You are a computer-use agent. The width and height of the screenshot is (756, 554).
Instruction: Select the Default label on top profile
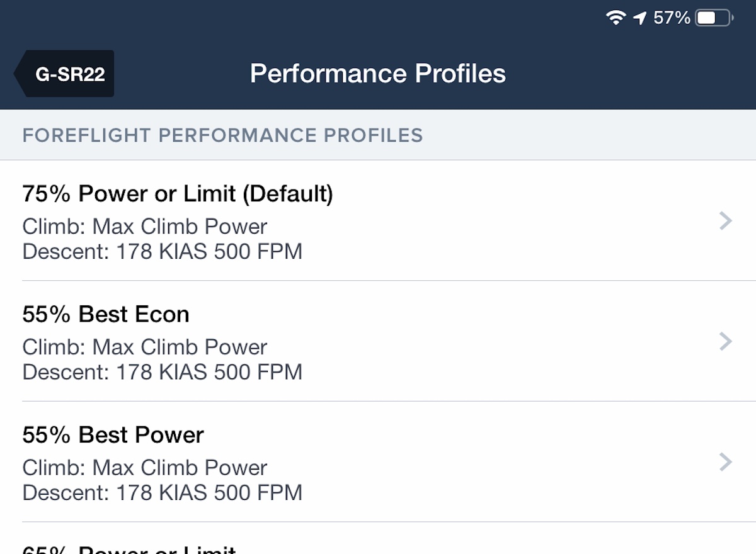[x=287, y=194]
